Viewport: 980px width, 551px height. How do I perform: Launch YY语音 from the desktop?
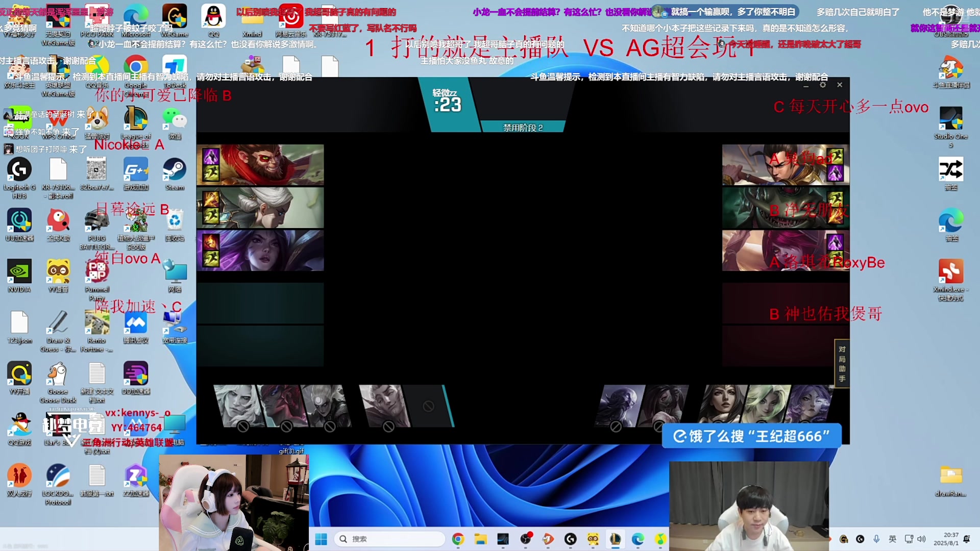click(58, 277)
